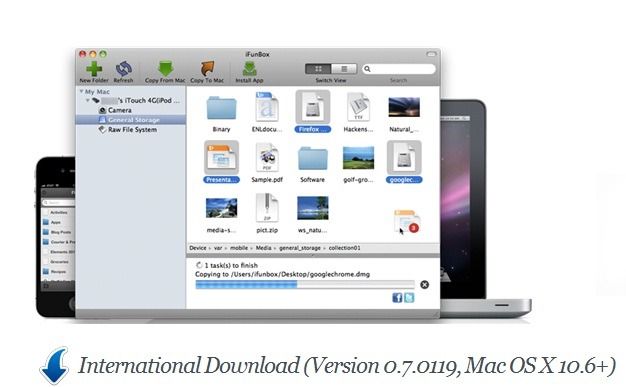Select the Software folder icon
Screen dimensions: 626x387
[x=313, y=158]
